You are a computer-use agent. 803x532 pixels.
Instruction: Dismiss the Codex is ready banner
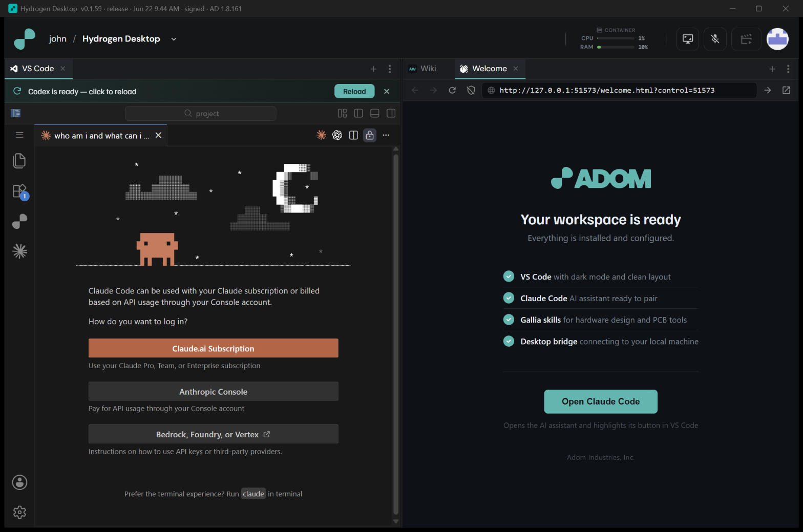point(387,91)
